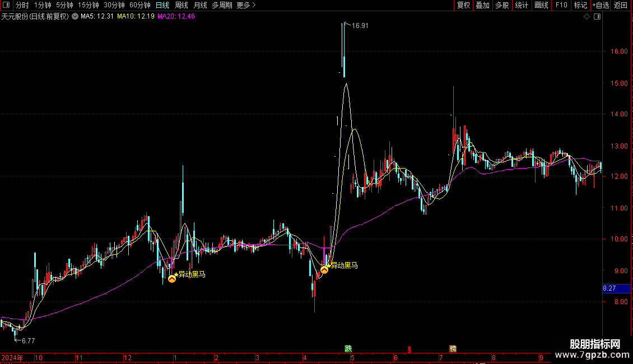
Task: Click the month 9 marker on time axis
Action: tap(542, 358)
